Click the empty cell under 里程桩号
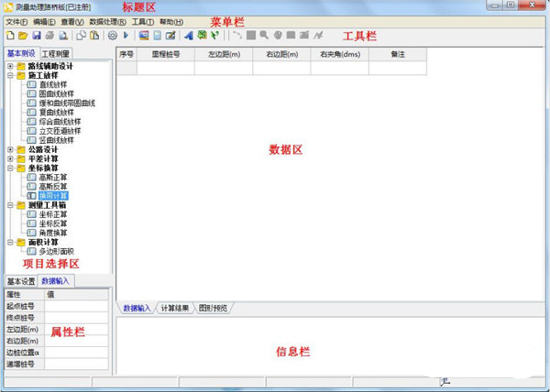 (x=166, y=68)
